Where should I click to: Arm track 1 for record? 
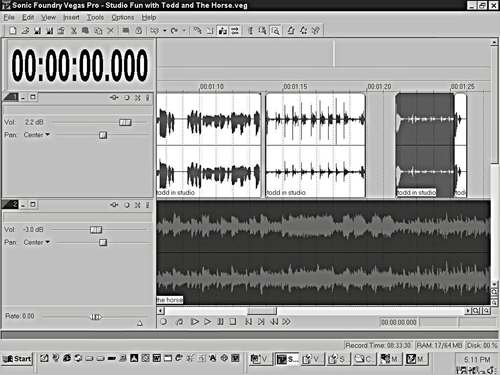click(x=127, y=98)
